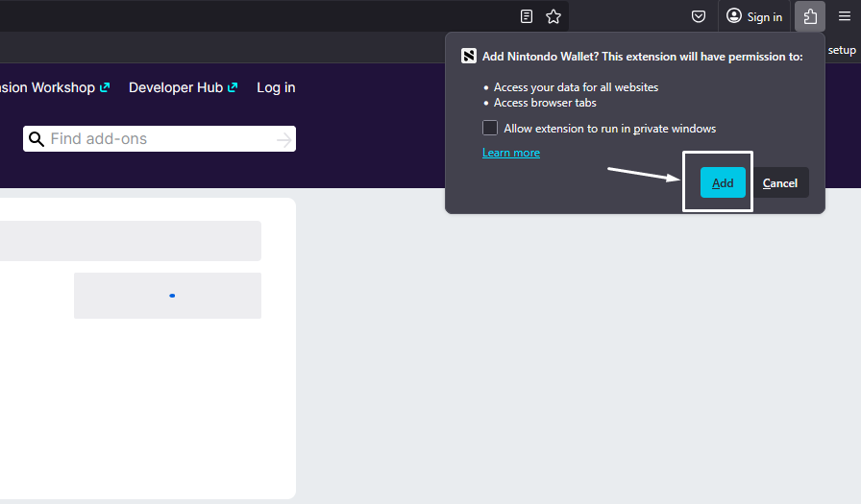This screenshot has width=861, height=504.
Task: Click the 'setup' bookmark text
Action: coord(842,50)
